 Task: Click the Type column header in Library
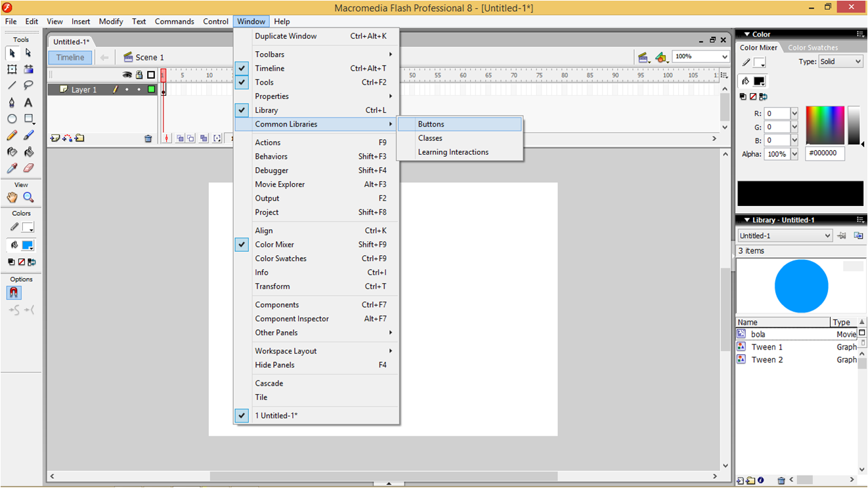[844, 322]
